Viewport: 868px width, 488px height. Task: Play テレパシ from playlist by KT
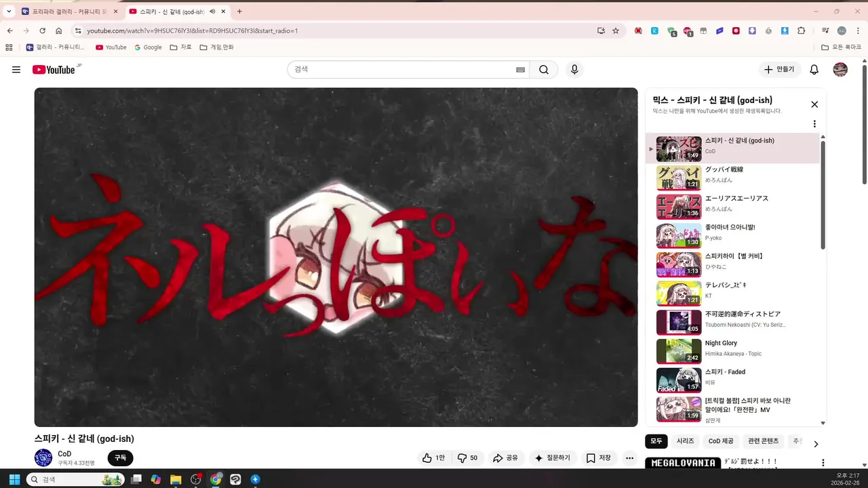[732, 293]
